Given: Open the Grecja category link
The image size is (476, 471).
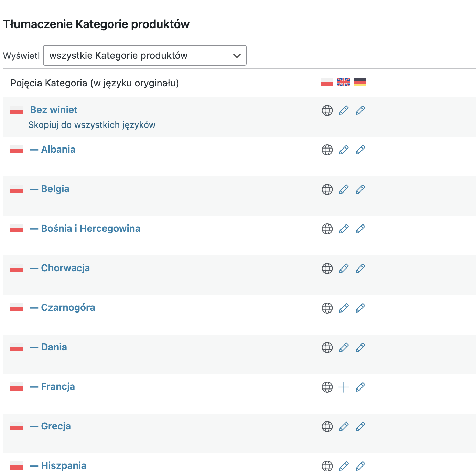Looking at the screenshot, I should click(56, 426).
